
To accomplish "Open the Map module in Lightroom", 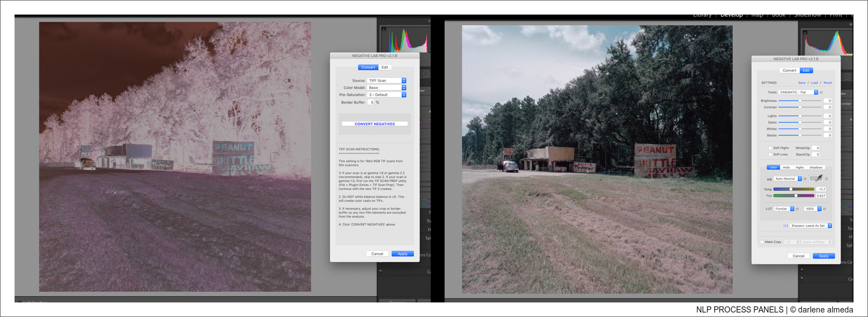I will 757,15.
